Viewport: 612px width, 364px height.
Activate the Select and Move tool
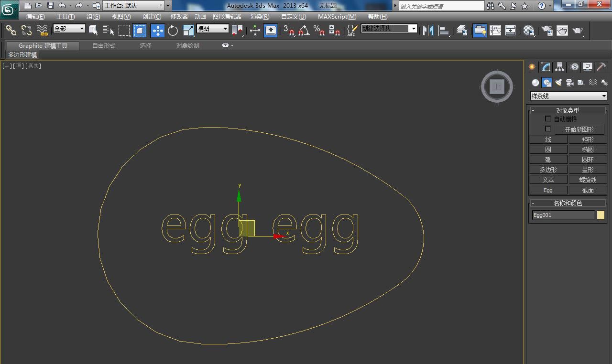point(158,31)
